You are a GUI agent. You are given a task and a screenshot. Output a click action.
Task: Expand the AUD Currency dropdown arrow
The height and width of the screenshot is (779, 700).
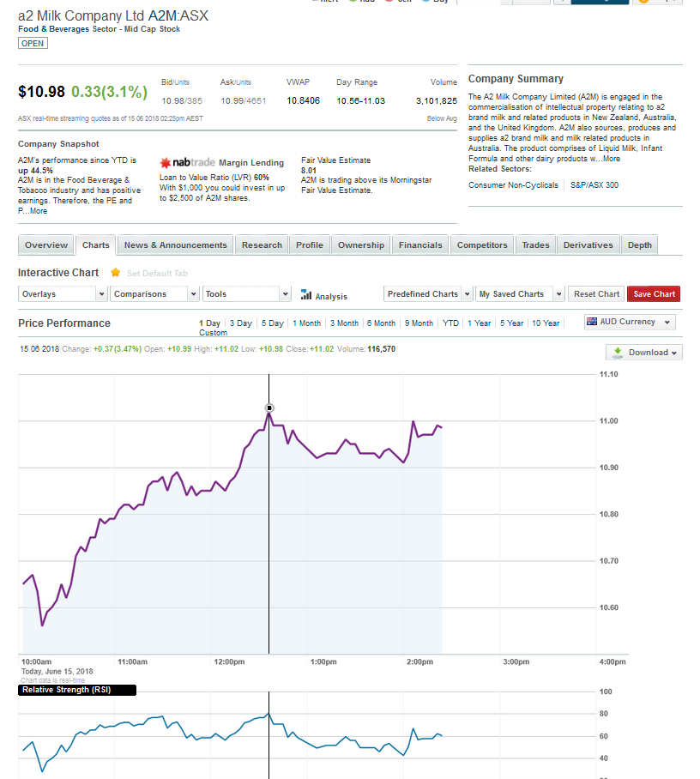tap(667, 322)
